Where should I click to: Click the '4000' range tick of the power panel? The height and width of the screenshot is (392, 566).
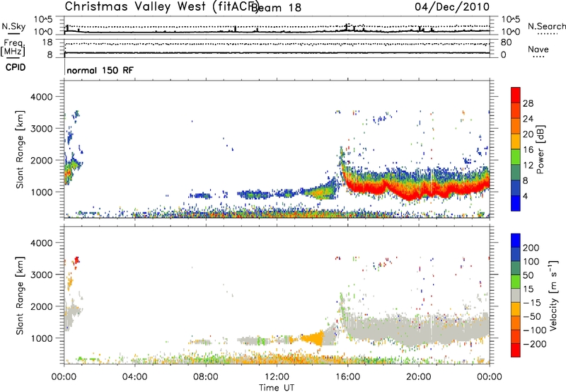click(42, 97)
